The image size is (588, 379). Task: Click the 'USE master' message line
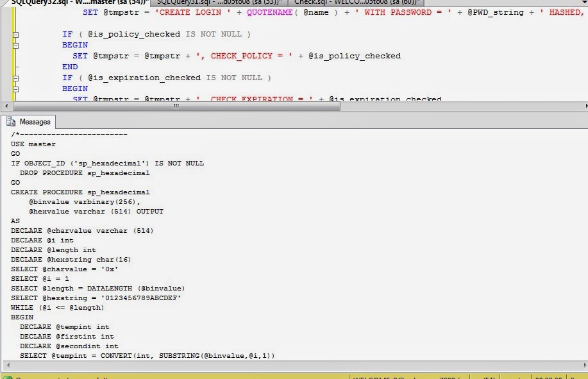(x=33, y=144)
